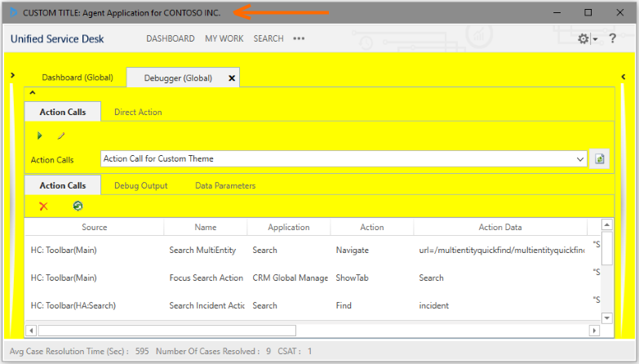Select the Focus Search Action row
This screenshot has width=639, height=364.
pyautogui.click(x=313, y=277)
